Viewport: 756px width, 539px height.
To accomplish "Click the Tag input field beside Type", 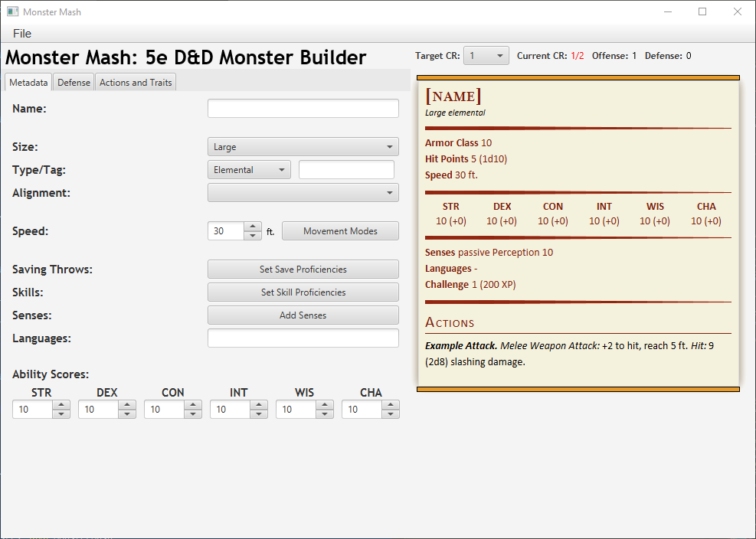I will [347, 170].
